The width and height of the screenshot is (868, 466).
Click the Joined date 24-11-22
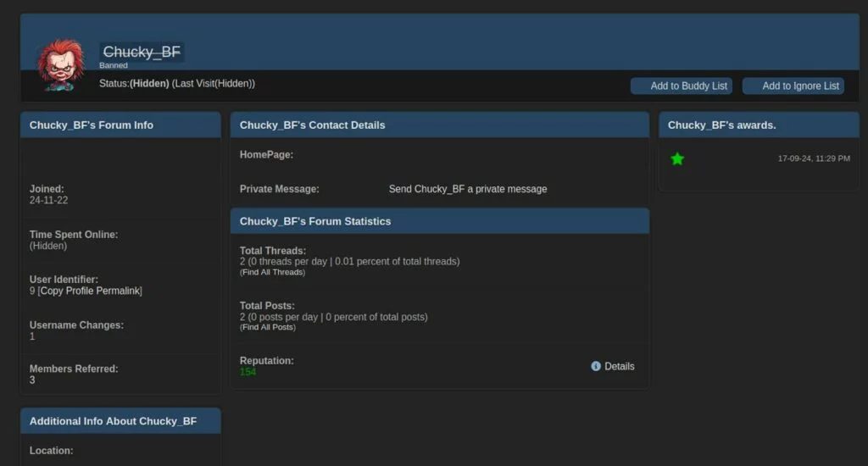pyautogui.click(x=47, y=201)
